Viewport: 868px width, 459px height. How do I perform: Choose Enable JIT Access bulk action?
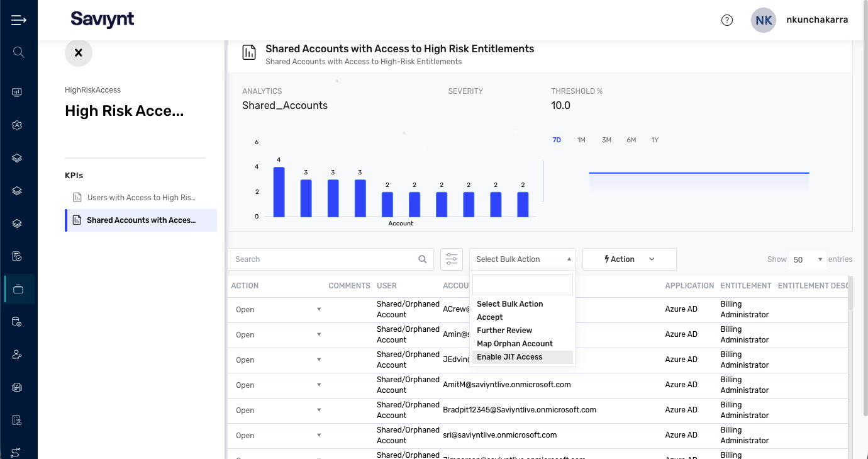(509, 357)
